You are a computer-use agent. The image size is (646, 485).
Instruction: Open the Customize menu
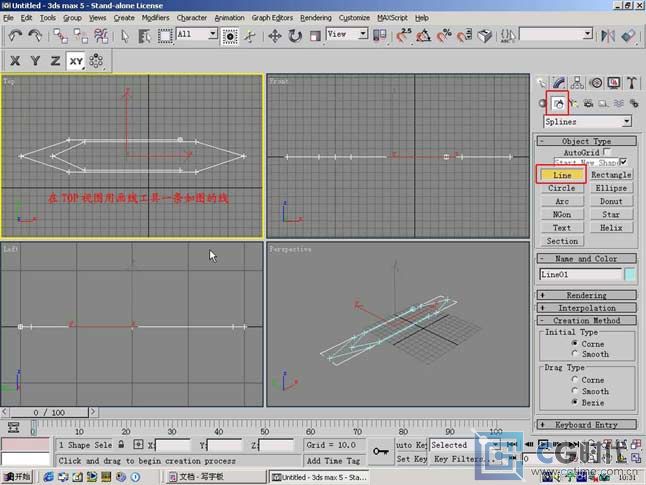coord(354,18)
